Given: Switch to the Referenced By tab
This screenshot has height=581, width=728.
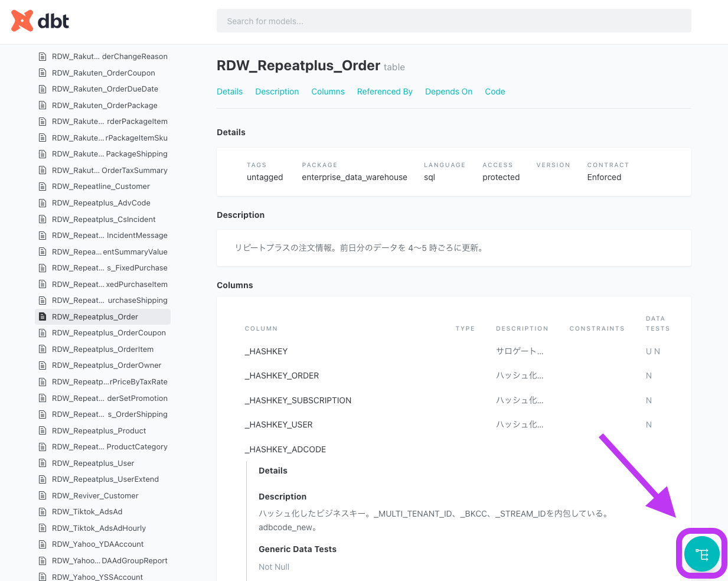Looking at the screenshot, I should point(384,92).
